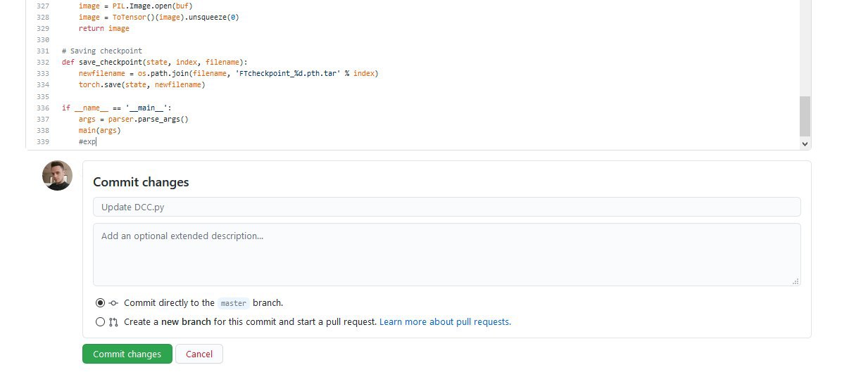
Task: Click the 'def save_checkpoint' definition line
Action: (155, 62)
